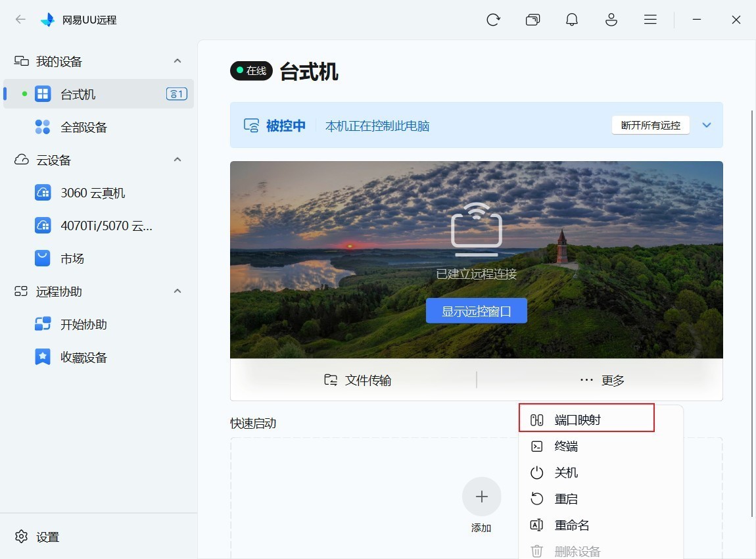Collapse the 我的设备 section
Image resolution: width=756 pixels, height=559 pixels.
click(177, 61)
